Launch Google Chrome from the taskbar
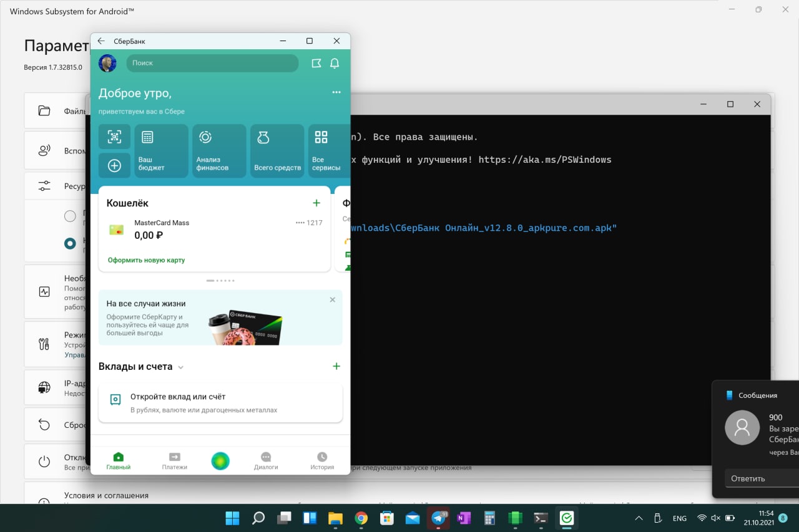Image resolution: width=799 pixels, height=532 pixels. pos(361,518)
